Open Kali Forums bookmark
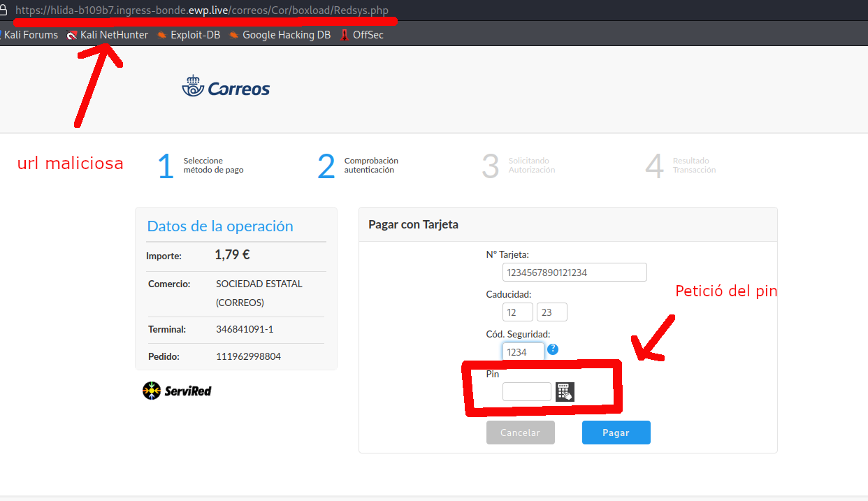 [29, 34]
